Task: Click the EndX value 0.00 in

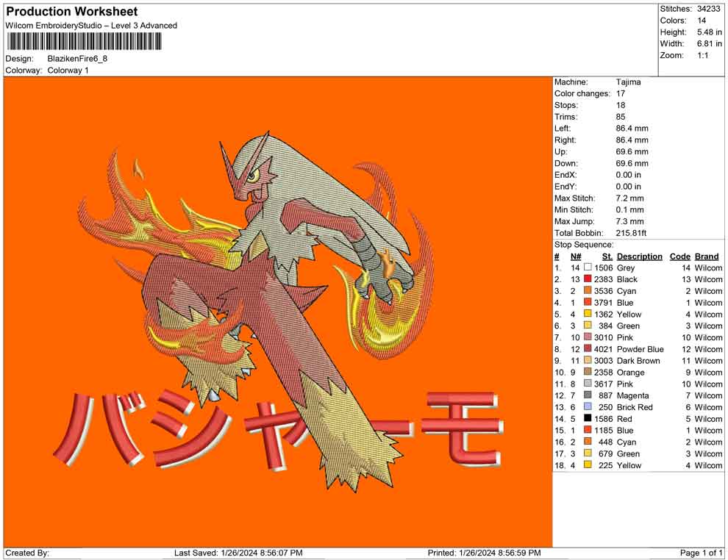Action: coord(628,175)
